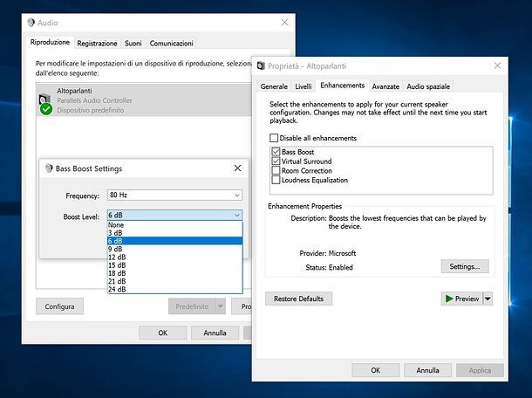Screen dimensions: 532x398
Task: Close the Proprietà - Altoparlanti window
Action: point(497,65)
